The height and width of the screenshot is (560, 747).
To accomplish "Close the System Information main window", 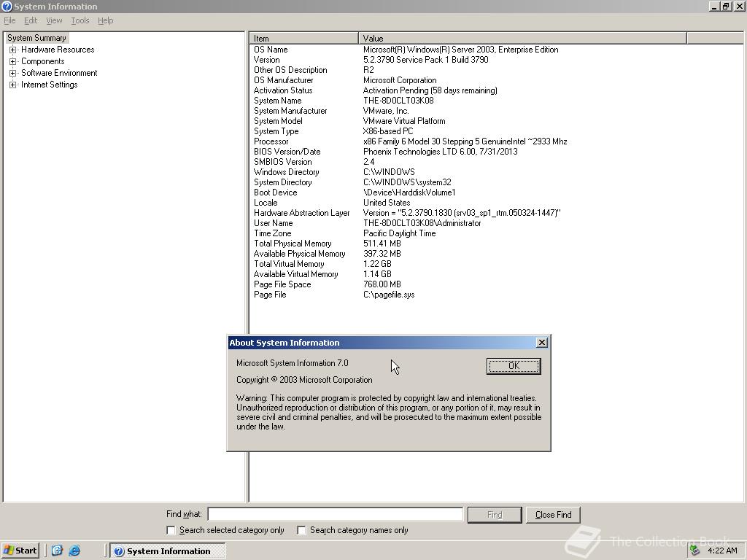I will [740, 6].
